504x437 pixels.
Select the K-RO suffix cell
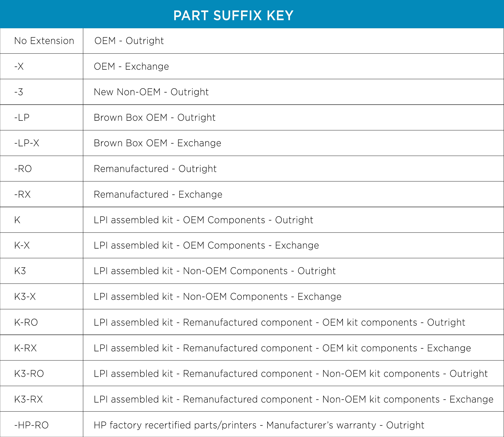pos(41,322)
